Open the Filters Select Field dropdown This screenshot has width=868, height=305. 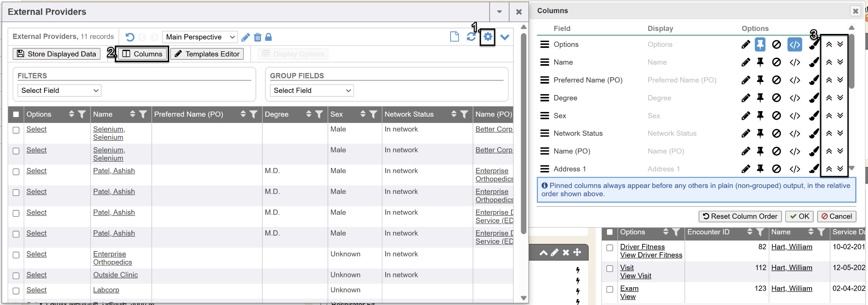tap(59, 90)
